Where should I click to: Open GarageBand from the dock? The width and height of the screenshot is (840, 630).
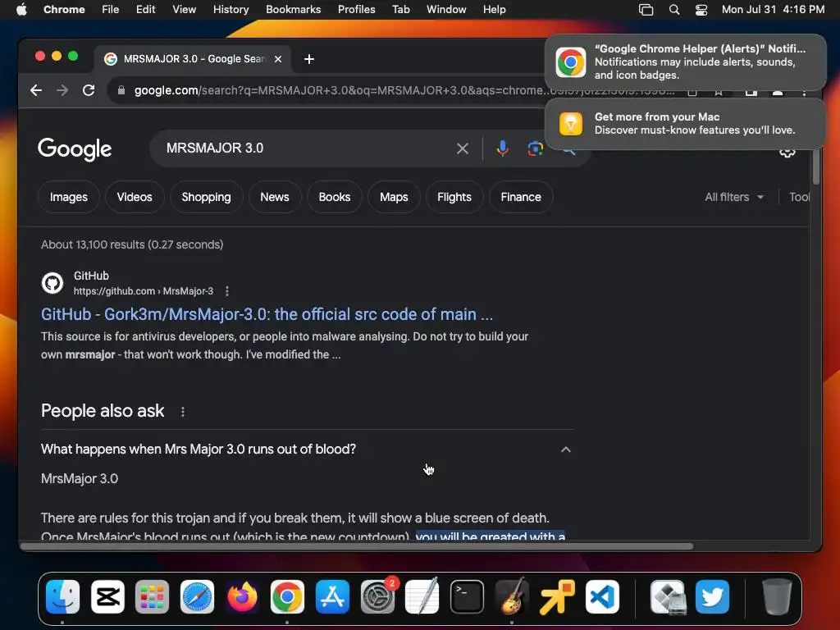coord(512,596)
